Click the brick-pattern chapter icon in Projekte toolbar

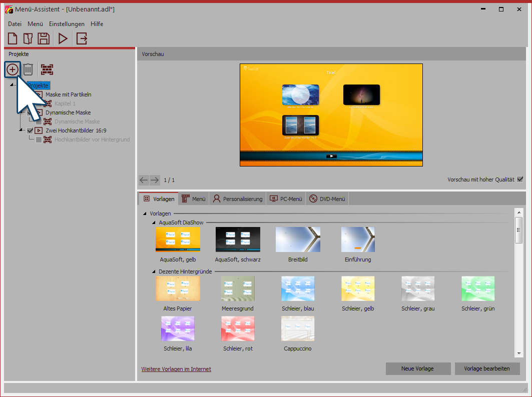coord(47,69)
